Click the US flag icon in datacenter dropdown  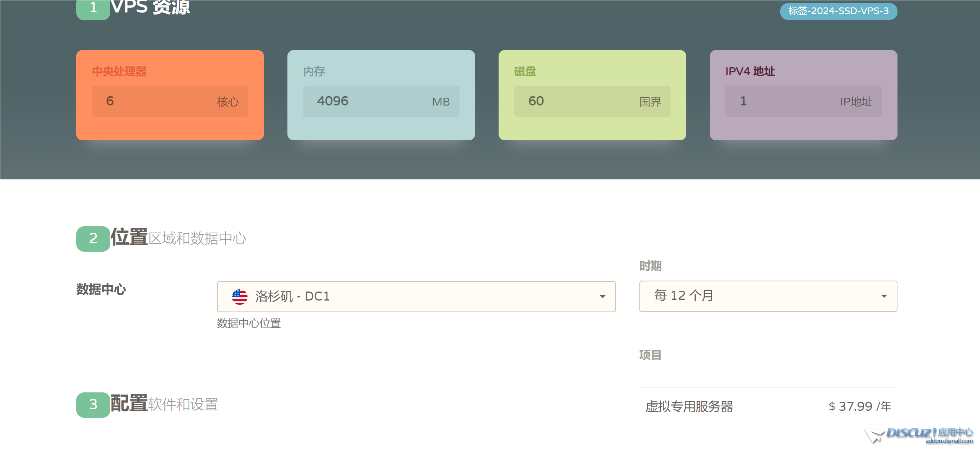pos(239,297)
